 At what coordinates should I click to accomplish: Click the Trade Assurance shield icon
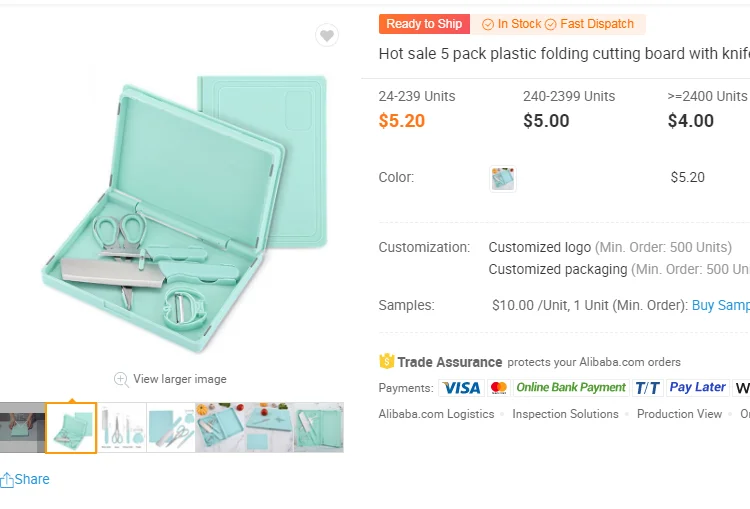[x=387, y=362]
